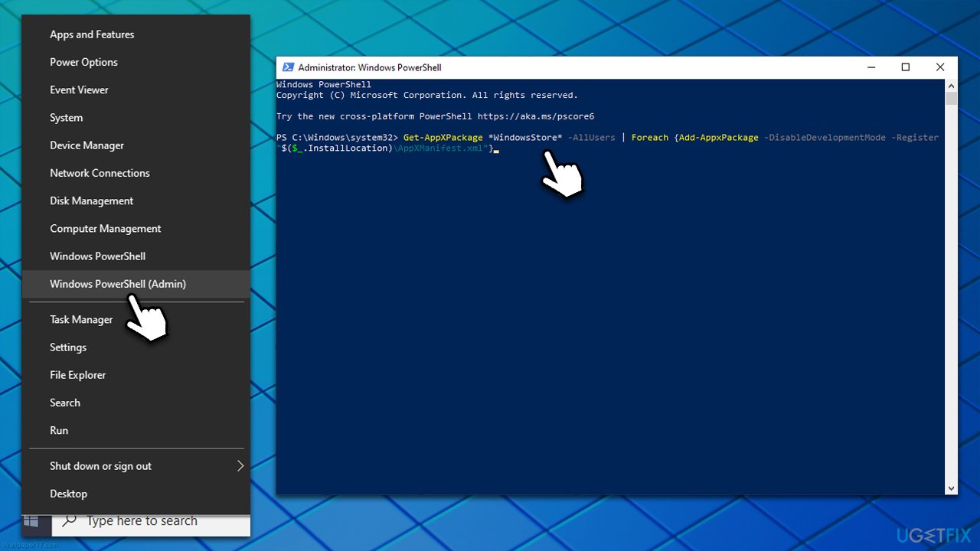Image resolution: width=980 pixels, height=551 pixels.
Task: Maximize the PowerShell window
Action: pos(906,67)
